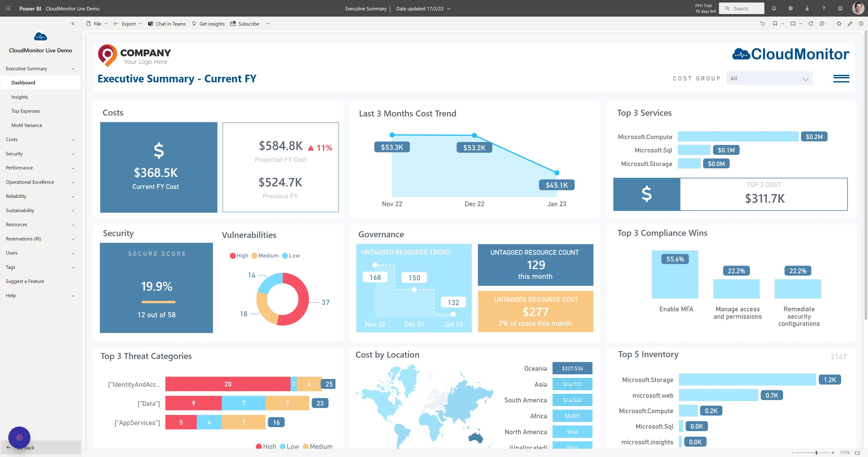Click the download icon in the header
Image resolution: width=868 pixels, height=457 pixels.
pos(807,9)
